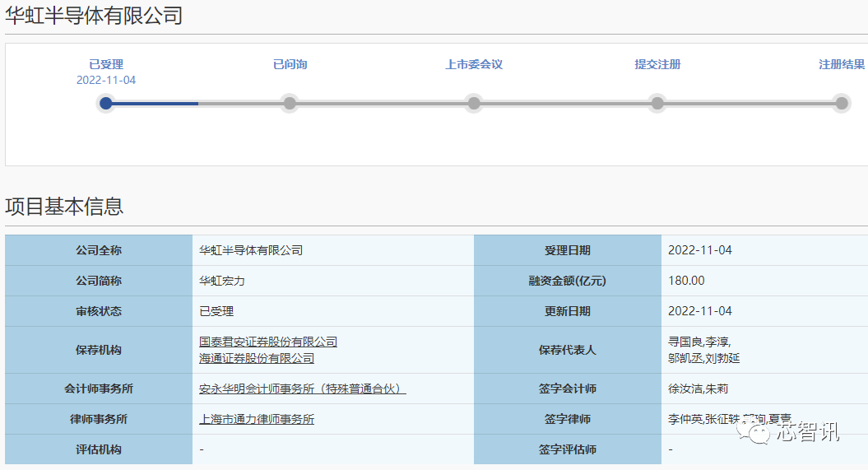Select the 上市委会议 stage label
The width and height of the screenshot is (868, 470).
pyautogui.click(x=474, y=64)
